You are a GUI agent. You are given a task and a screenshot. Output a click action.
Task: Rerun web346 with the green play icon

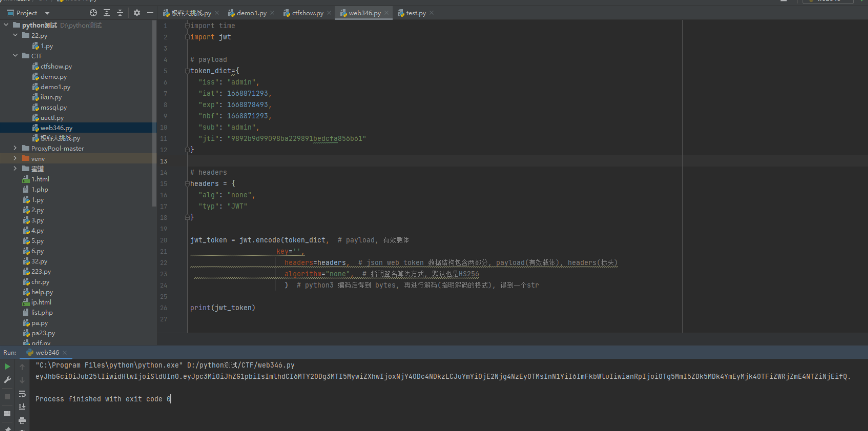7,367
